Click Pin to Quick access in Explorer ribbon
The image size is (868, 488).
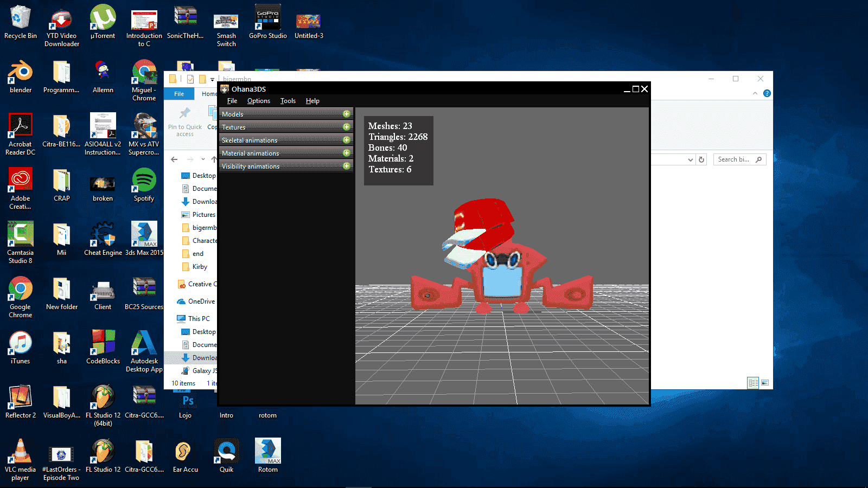[185, 122]
